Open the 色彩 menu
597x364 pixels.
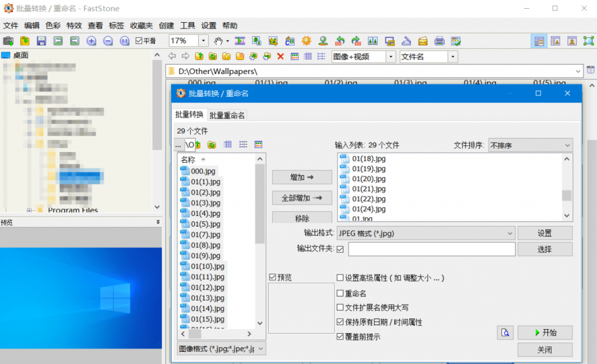(53, 26)
